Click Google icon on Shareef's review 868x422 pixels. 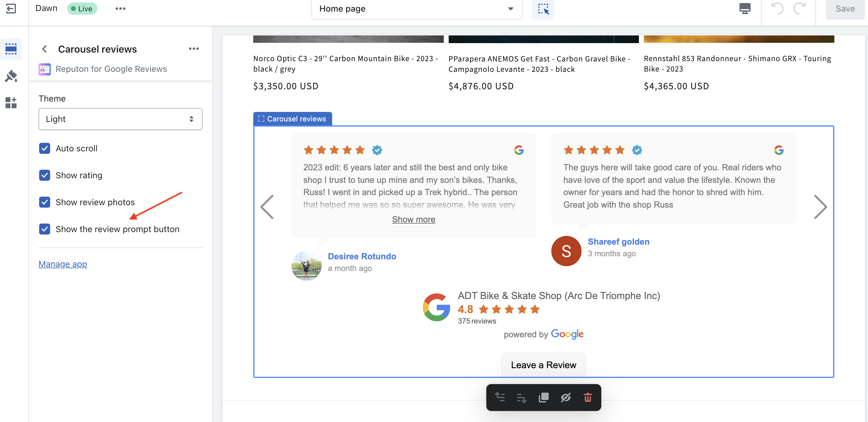779,150
